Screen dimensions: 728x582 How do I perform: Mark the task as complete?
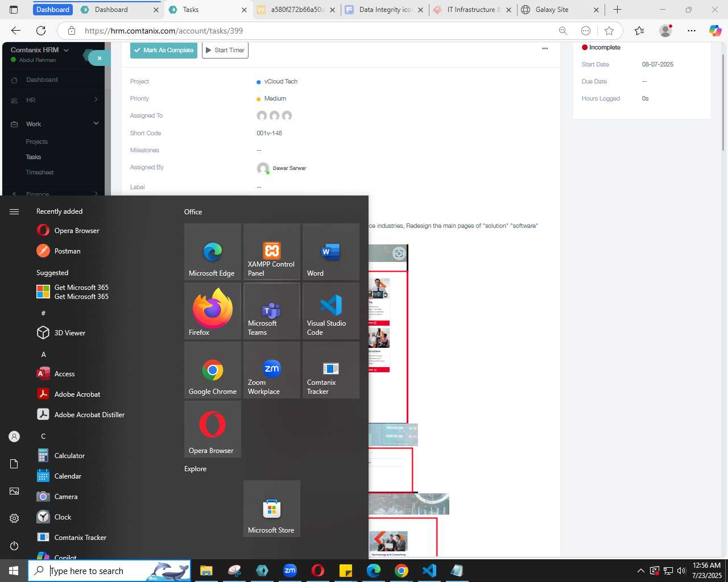pyautogui.click(x=164, y=50)
